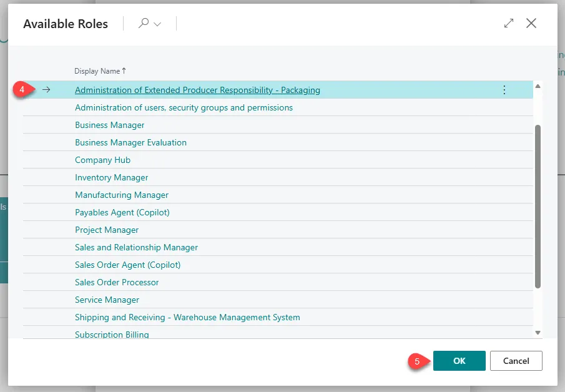Click the Cancel button

(x=516, y=361)
